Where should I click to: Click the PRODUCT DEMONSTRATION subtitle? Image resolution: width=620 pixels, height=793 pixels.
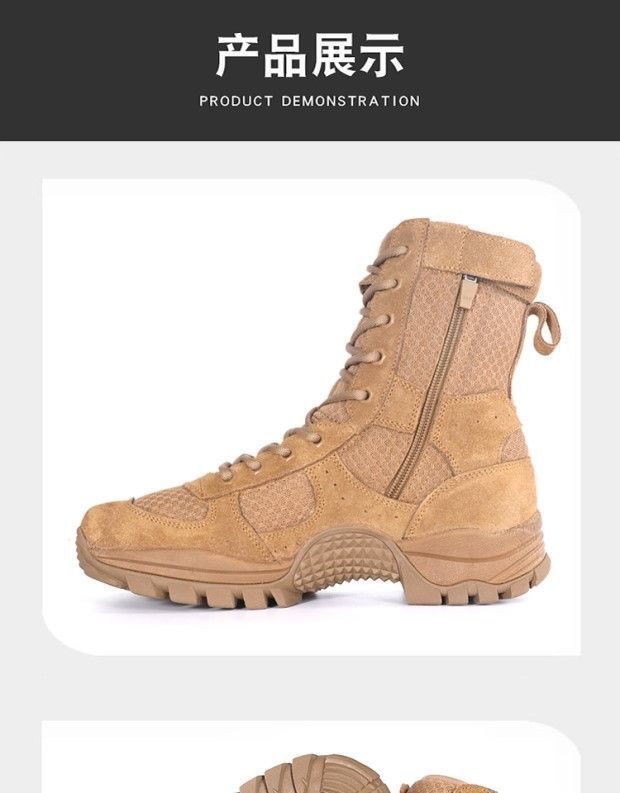(x=309, y=101)
